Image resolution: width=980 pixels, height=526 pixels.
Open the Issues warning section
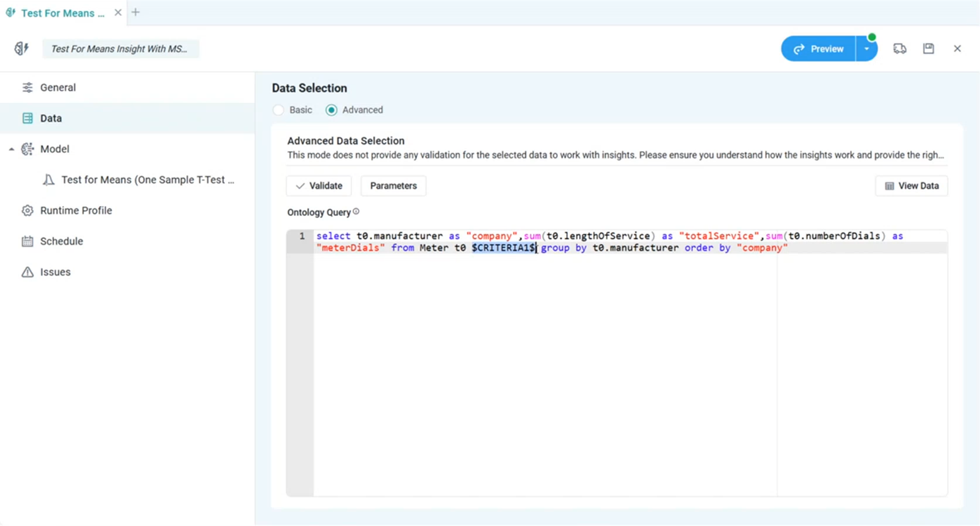point(55,272)
